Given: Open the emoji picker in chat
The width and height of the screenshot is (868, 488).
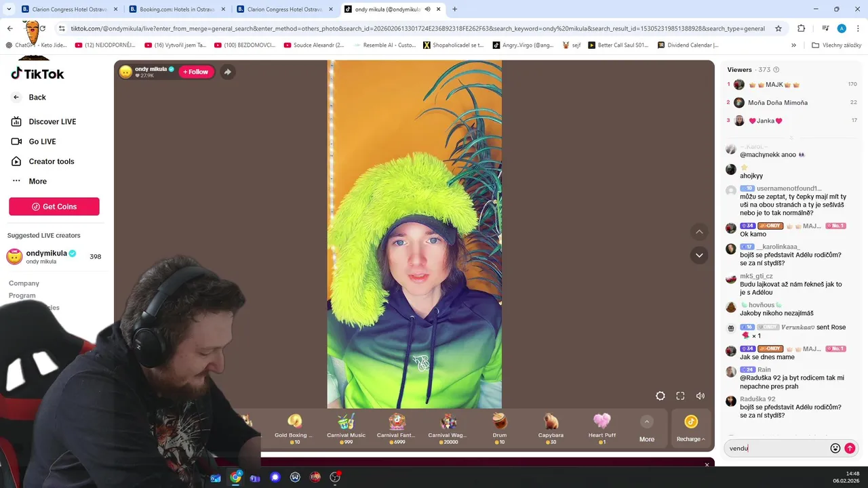Looking at the screenshot, I should (835, 448).
